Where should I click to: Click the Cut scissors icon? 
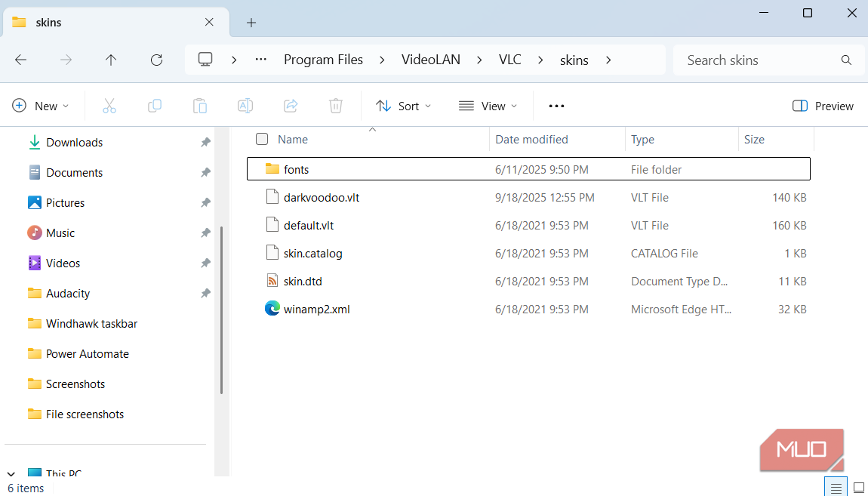[109, 106]
